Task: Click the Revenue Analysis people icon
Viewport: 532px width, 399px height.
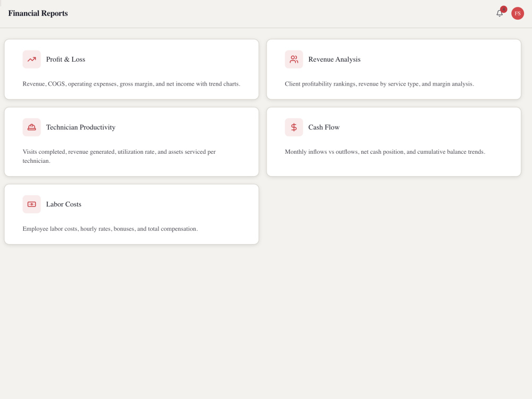Action: click(294, 60)
